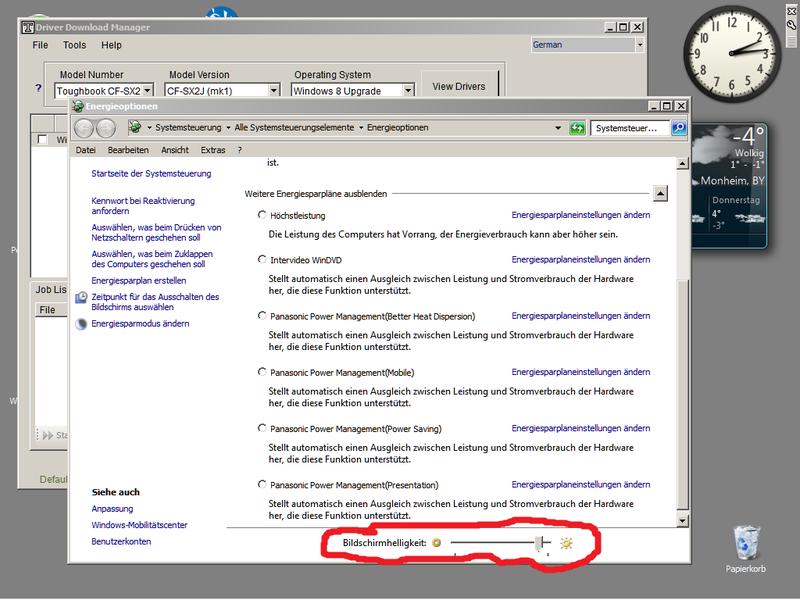Open the Anpassung link
Viewport: 800px width, 600px height.
[x=112, y=509]
